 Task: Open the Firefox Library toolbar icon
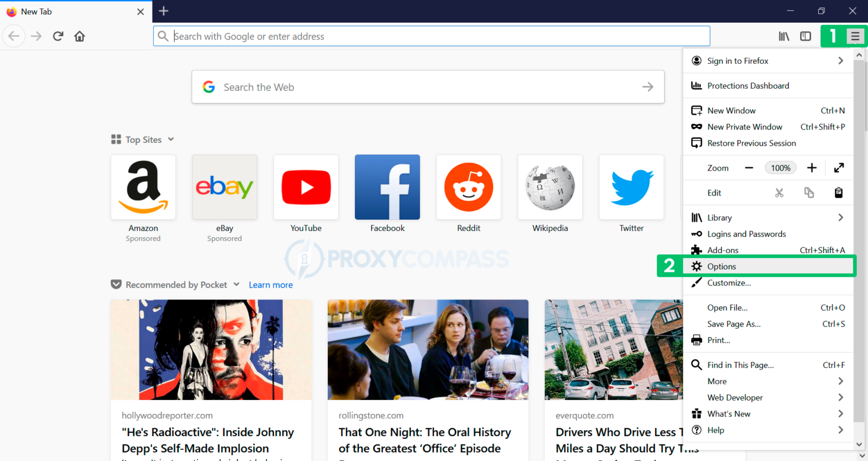[x=784, y=36]
